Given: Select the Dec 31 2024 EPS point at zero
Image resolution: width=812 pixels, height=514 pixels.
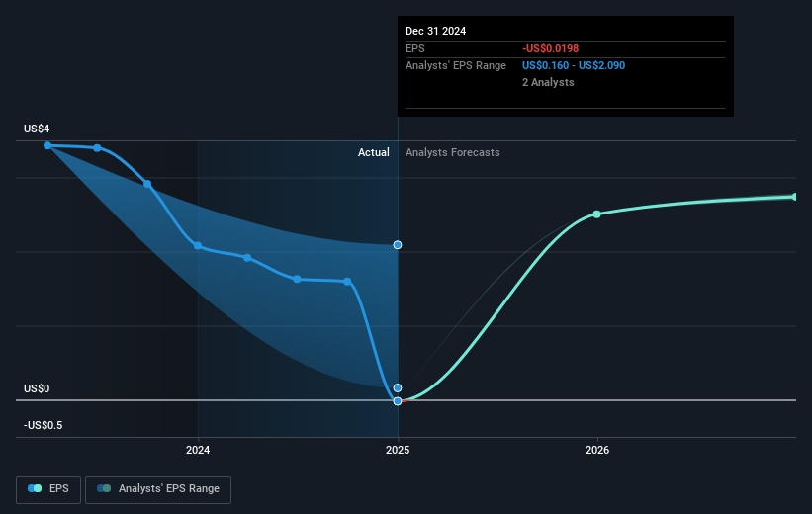Looking at the screenshot, I should click(x=398, y=401).
